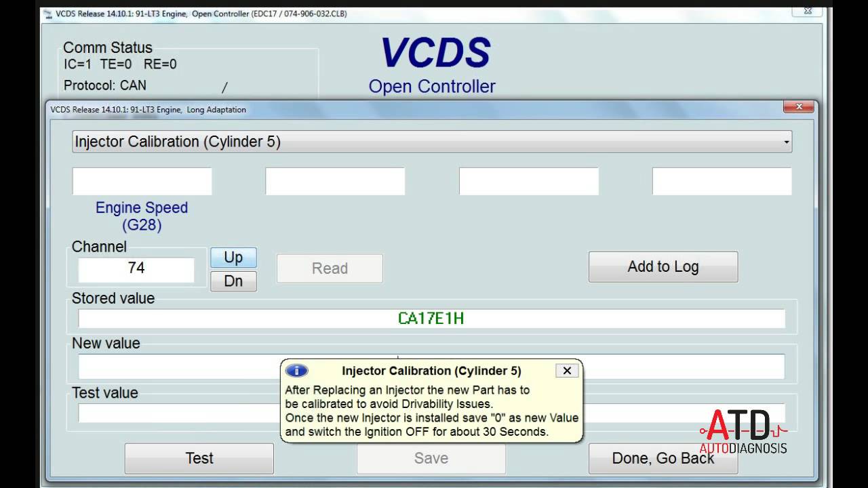Click the first measuring value field
The width and height of the screenshot is (868, 488).
142,182
